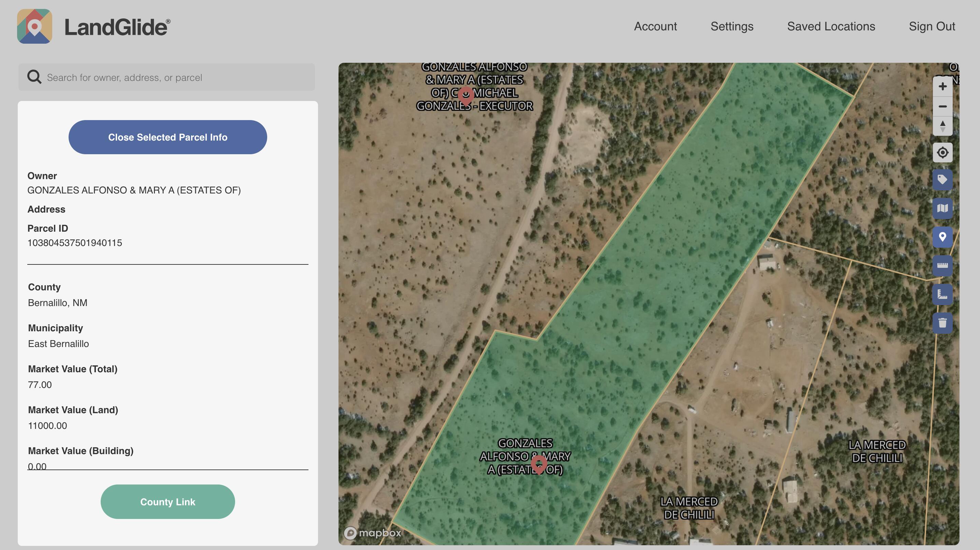Click the zoom in button on map
The height and width of the screenshot is (550, 980).
click(942, 86)
